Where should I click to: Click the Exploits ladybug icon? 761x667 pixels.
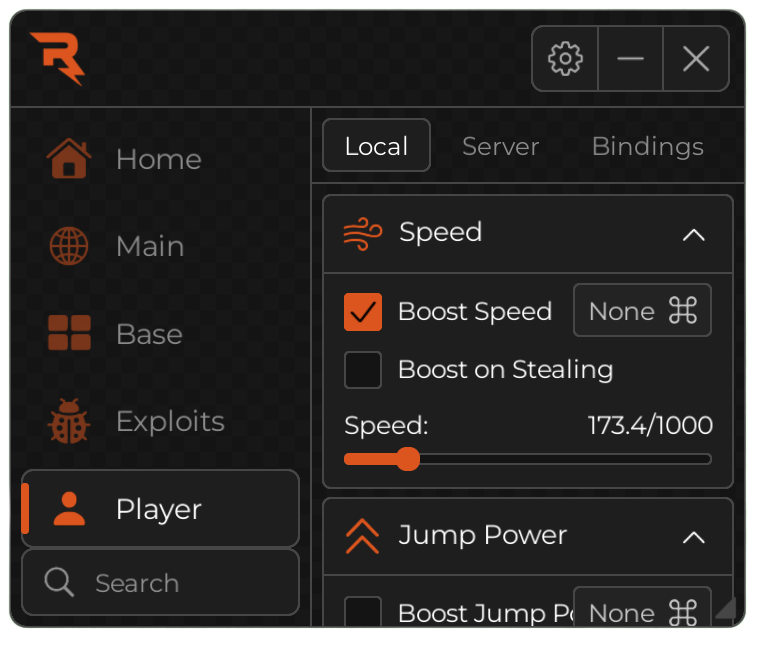[68, 421]
